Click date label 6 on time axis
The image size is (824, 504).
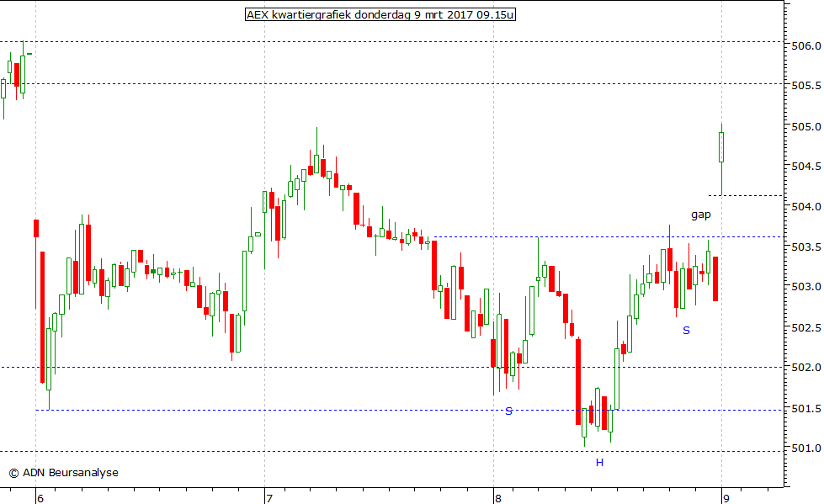coord(40,498)
